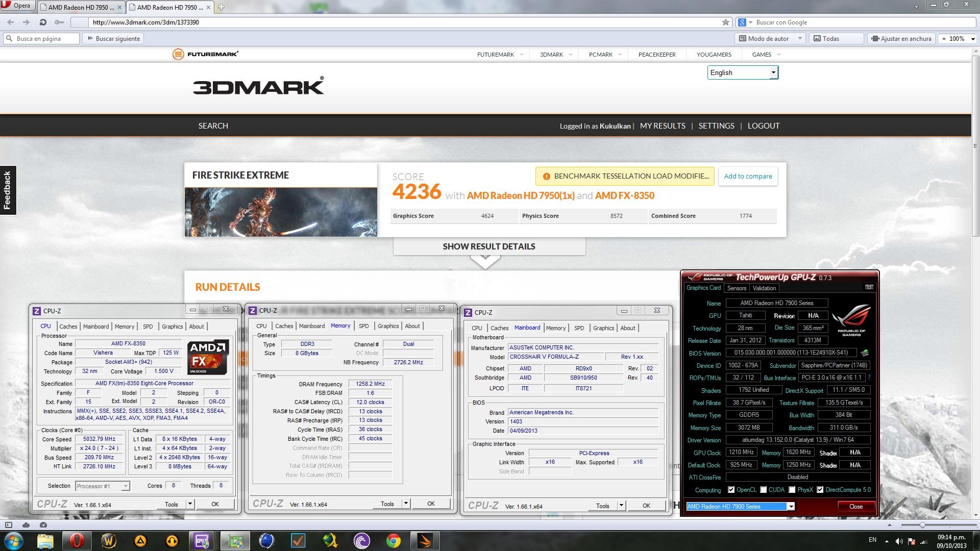980x551 pixels.
Task: Open SPD tab in the Memory CPU-Z window
Action: click(x=363, y=326)
